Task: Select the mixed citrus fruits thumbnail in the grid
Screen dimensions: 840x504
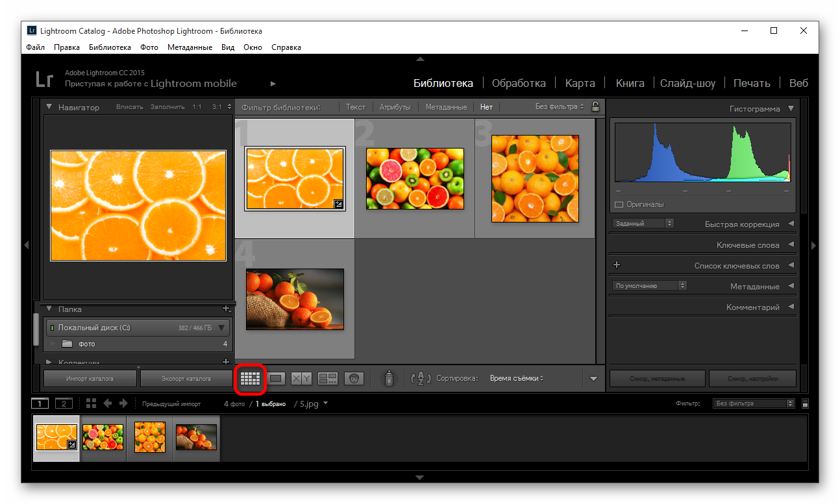Action: 415,178
